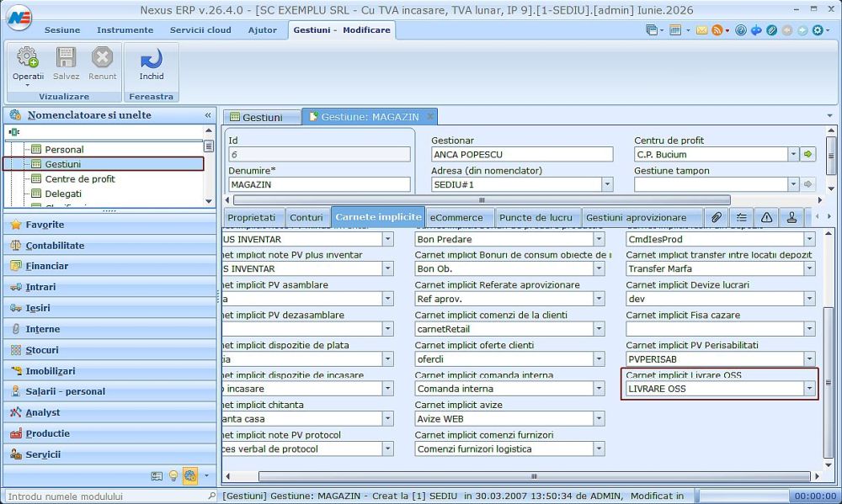Open the Carnet implicit avize dropdown
842x504 pixels.
pyautogui.click(x=599, y=418)
